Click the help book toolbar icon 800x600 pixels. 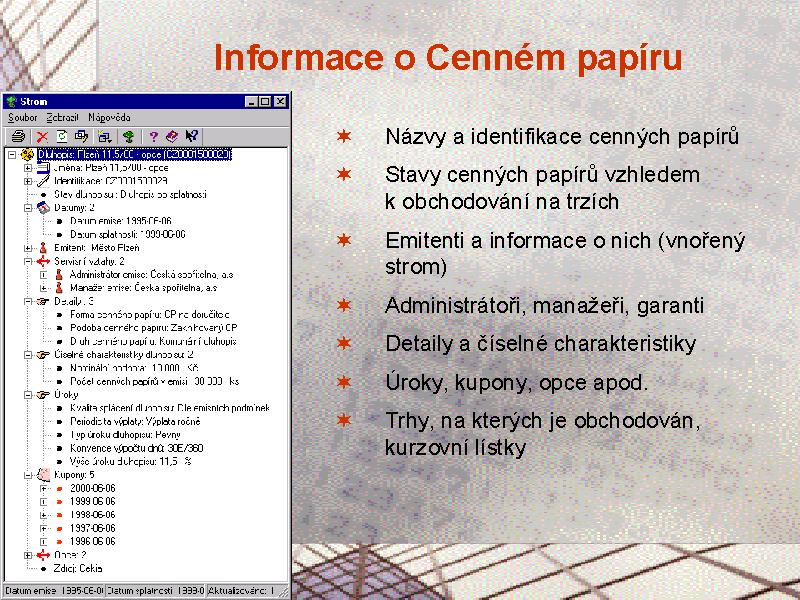pyautogui.click(x=172, y=136)
